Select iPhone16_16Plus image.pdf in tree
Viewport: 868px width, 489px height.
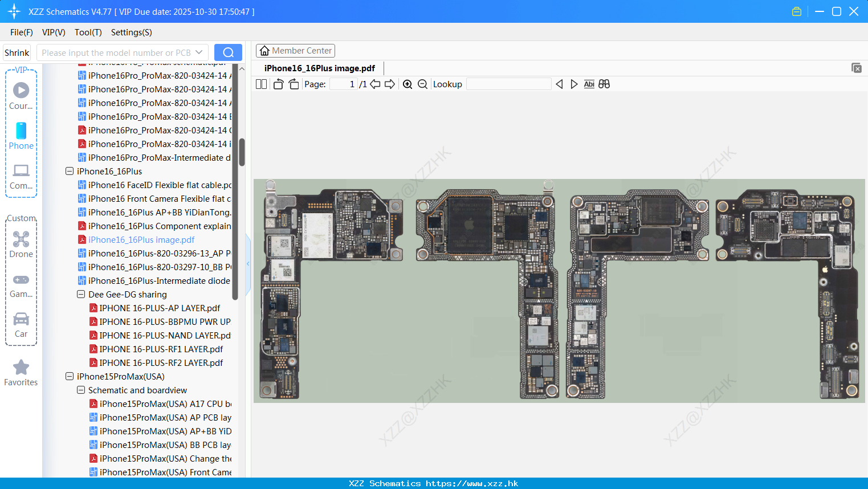pyautogui.click(x=141, y=240)
